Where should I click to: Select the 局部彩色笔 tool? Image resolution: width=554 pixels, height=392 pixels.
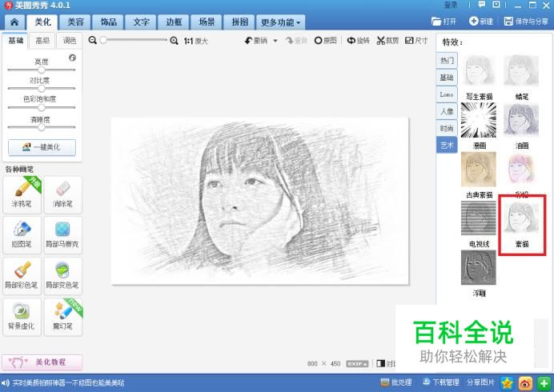[22, 276]
